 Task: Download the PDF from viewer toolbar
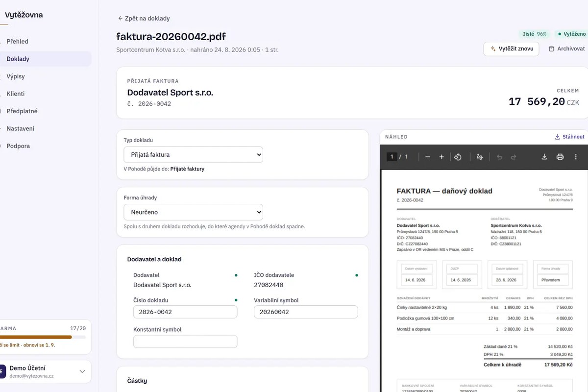point(544,157)
